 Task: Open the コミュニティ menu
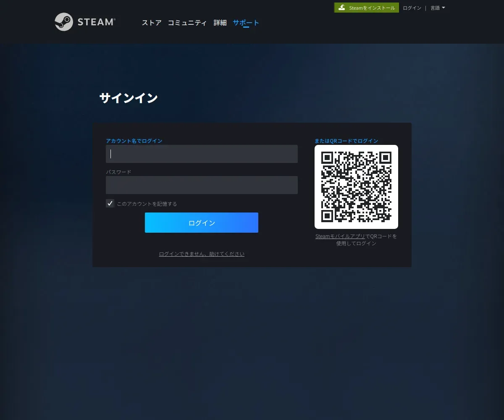coord(187,23)
